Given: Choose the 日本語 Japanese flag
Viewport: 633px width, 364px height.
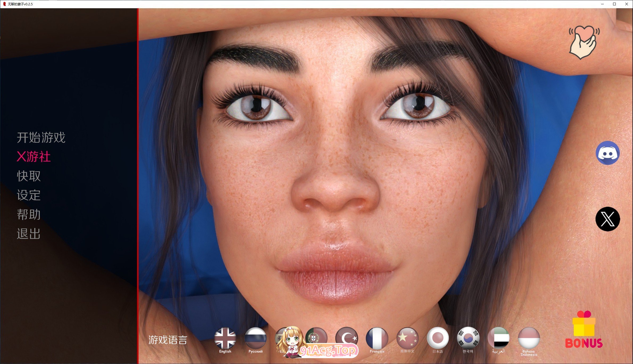Looking at the screenshot, I should (438, 338).
